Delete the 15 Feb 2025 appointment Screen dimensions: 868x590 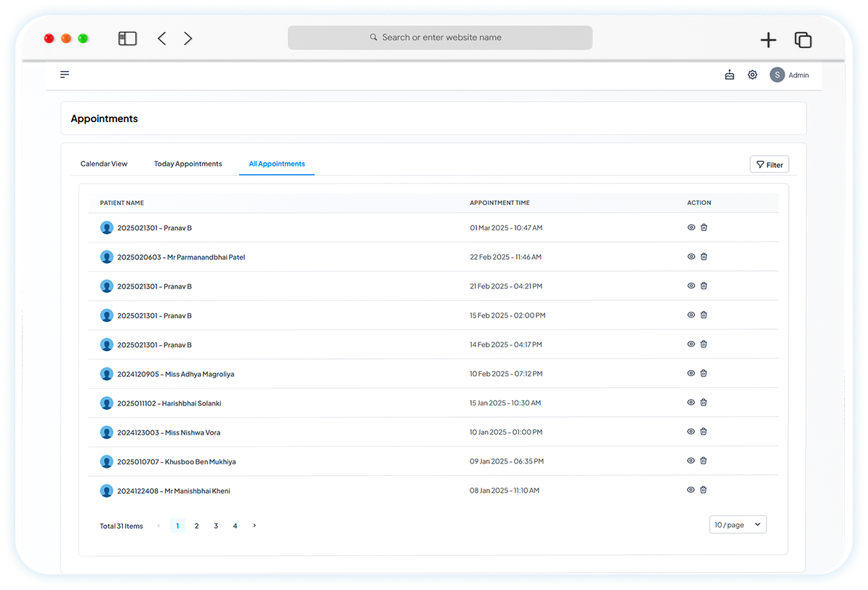click(x=704, y=315)
